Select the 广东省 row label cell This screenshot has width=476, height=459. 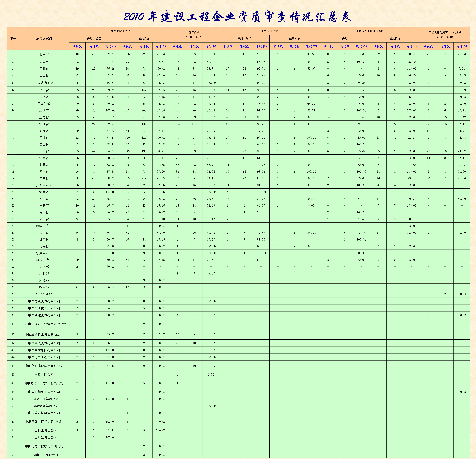click(x=44, y=178)
